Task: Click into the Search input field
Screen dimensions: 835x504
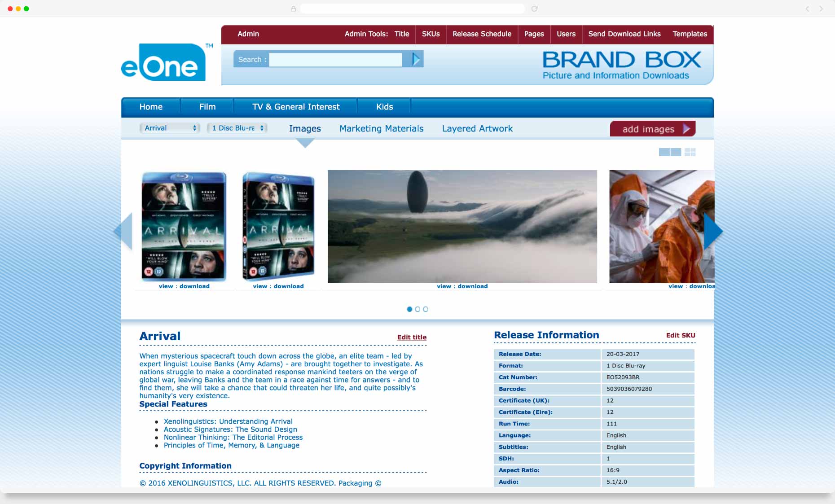Action: pyautogui.click(x=335, y=60)
